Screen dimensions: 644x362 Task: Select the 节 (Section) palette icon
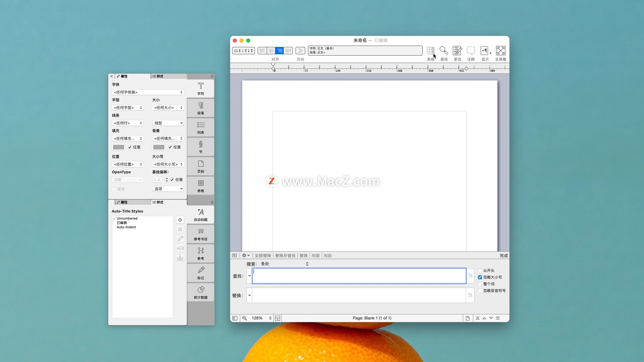point(201,147)
